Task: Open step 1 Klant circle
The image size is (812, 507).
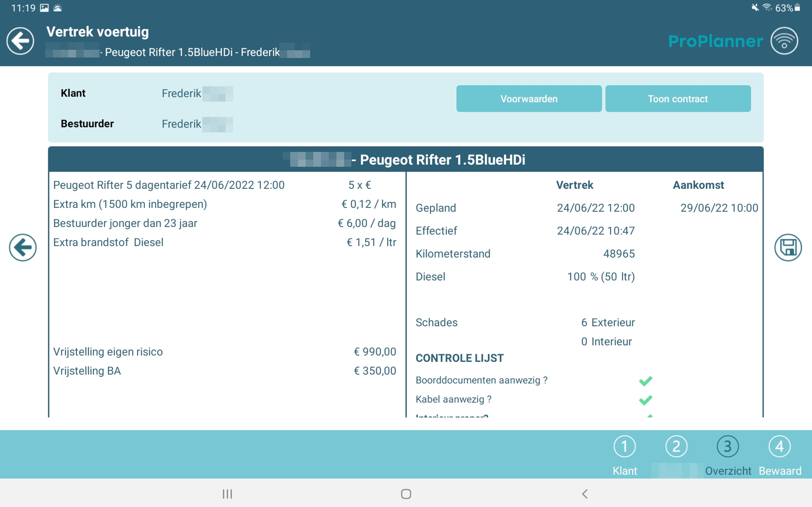Action: click(x=625, y=446)
